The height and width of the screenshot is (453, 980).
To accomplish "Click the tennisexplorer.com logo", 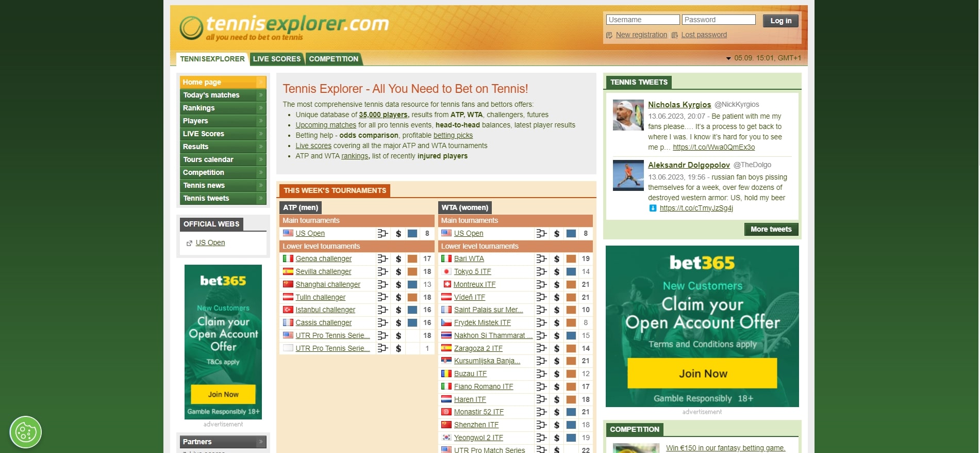I will 284,27.
